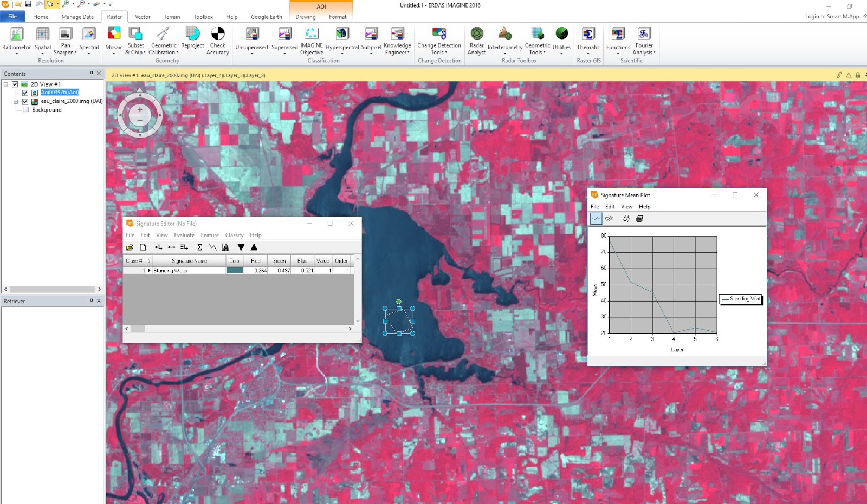The width and height of the screenshot is (867, 504).
Task: Click the Standing Water signature name cell
Action: pos(189,271)
